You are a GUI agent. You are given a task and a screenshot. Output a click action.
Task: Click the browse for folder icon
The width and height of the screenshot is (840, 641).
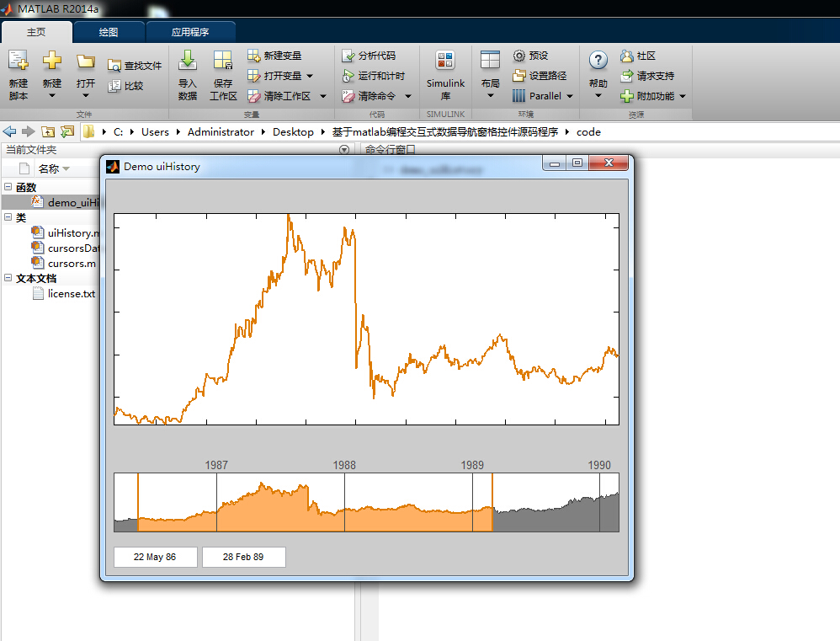click(67, 132)
